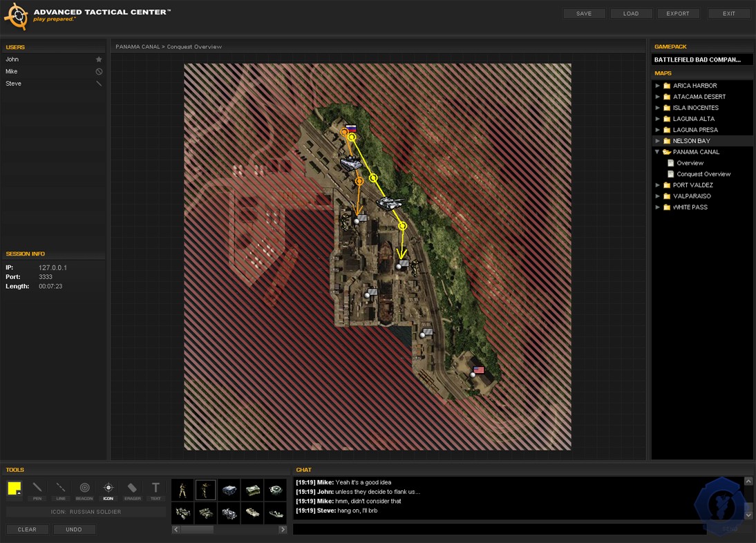756x543 pixels.
Task: Select the Pen drawing tool
Action: [x=37, y=488]
